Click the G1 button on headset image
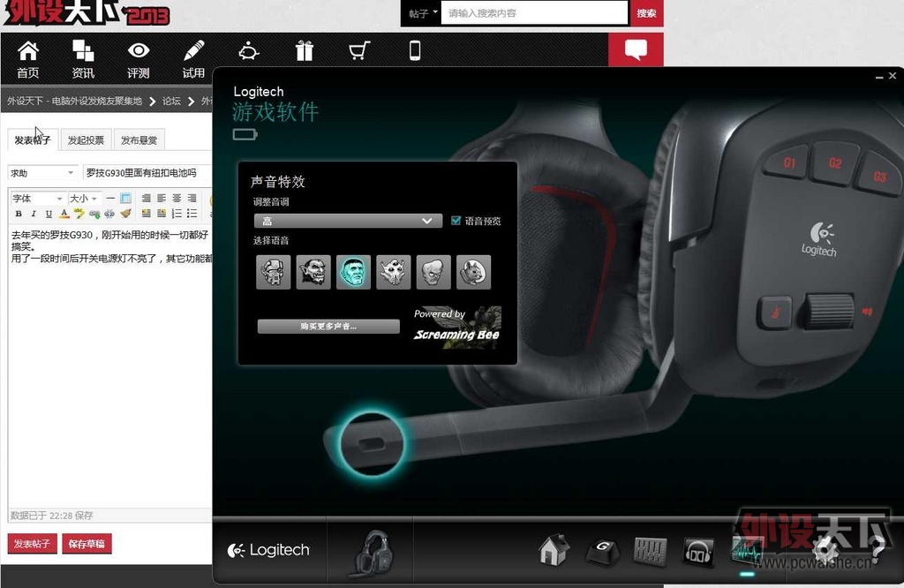Viewport: 904px width, 588px height. click(788, 162)
